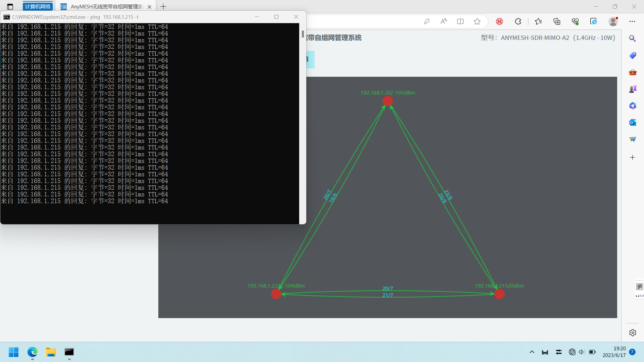
Task: Click Internet Explorer mode icon
Action: tap(593, 21)
